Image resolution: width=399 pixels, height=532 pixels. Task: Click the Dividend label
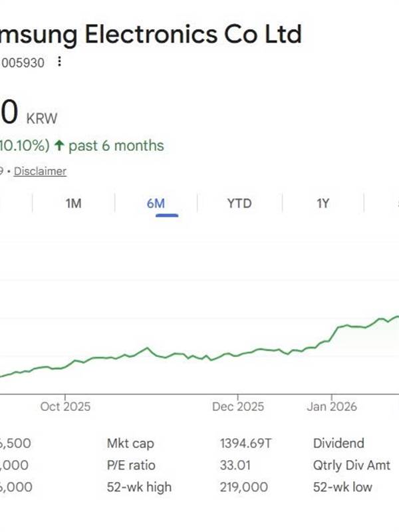click(x=338, y=443)
